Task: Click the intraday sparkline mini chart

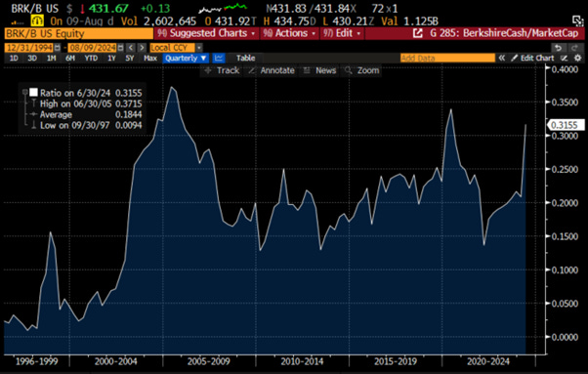Action: [x=223, y=8]
